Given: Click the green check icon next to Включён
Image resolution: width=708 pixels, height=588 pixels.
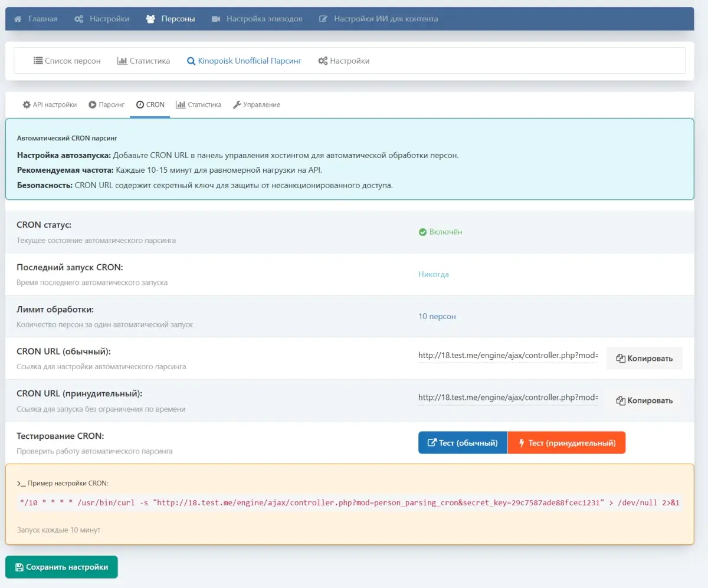Looking at the screenshot, I should point(422,232).
